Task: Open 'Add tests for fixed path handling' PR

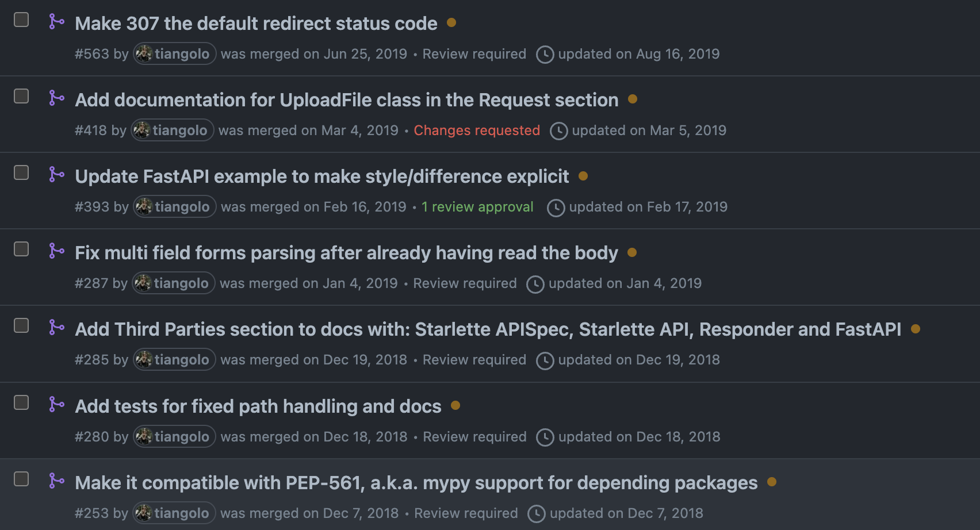Action: pos(258,406)
